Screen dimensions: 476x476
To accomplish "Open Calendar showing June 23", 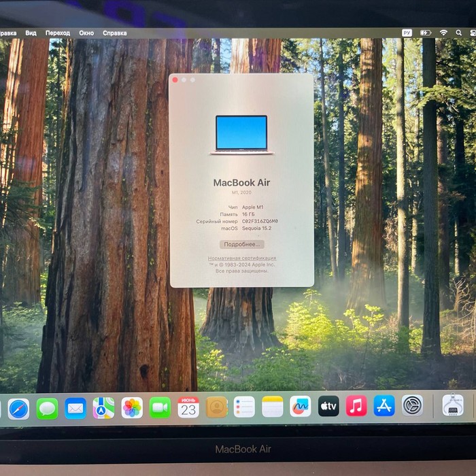I will (x=188, y=407).
